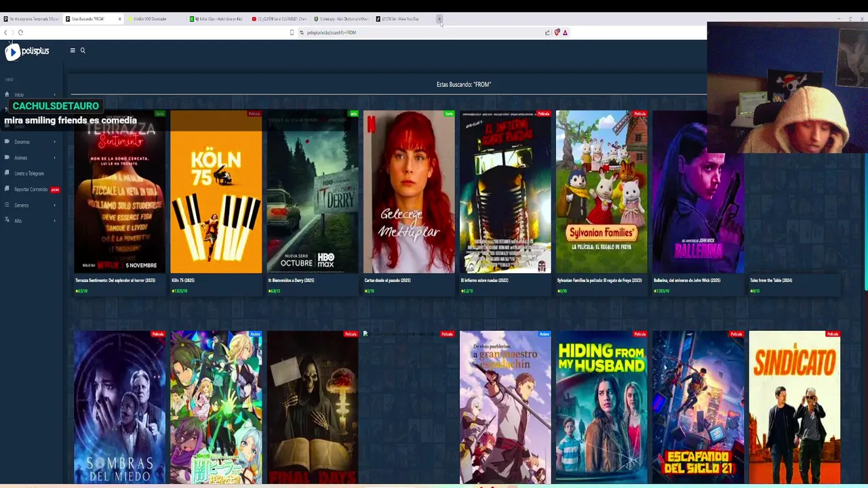
Task: Reload the page with refresh icon
Action: tap(20, 33)
